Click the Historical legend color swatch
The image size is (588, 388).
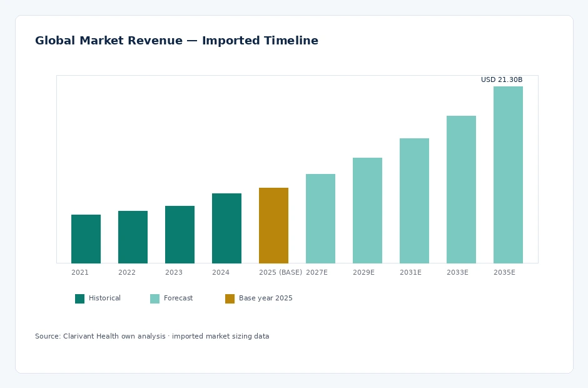[79, 299]
